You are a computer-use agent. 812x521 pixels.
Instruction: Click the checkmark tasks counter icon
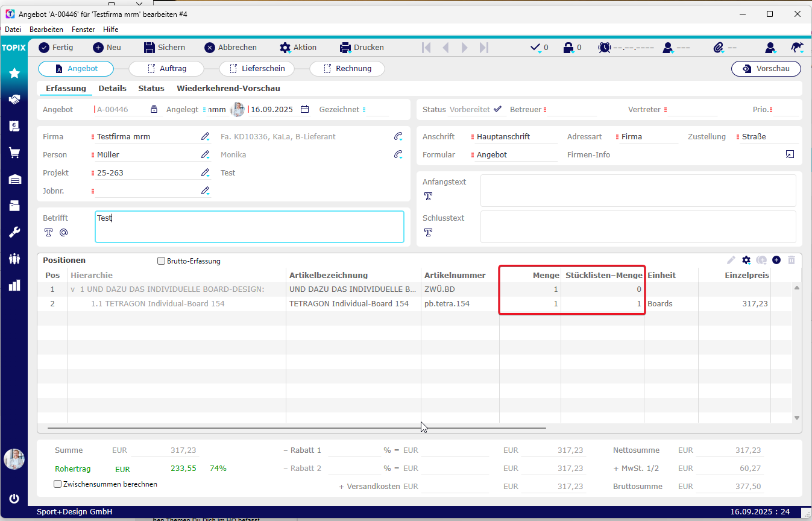point(535,47)
